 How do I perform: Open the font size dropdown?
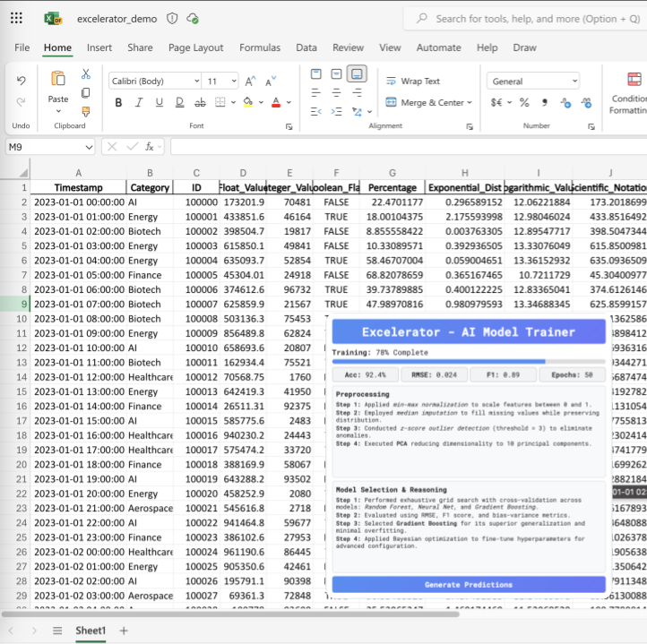tap(234, 81)
